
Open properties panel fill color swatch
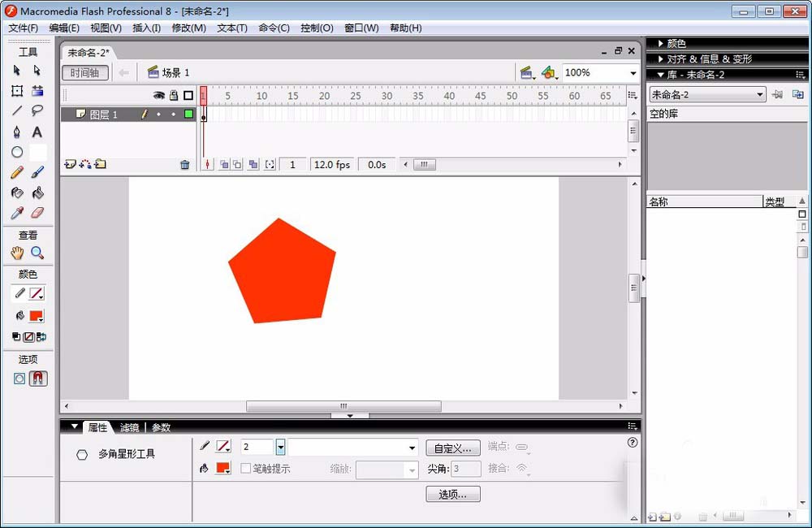(x=223, y=468)
